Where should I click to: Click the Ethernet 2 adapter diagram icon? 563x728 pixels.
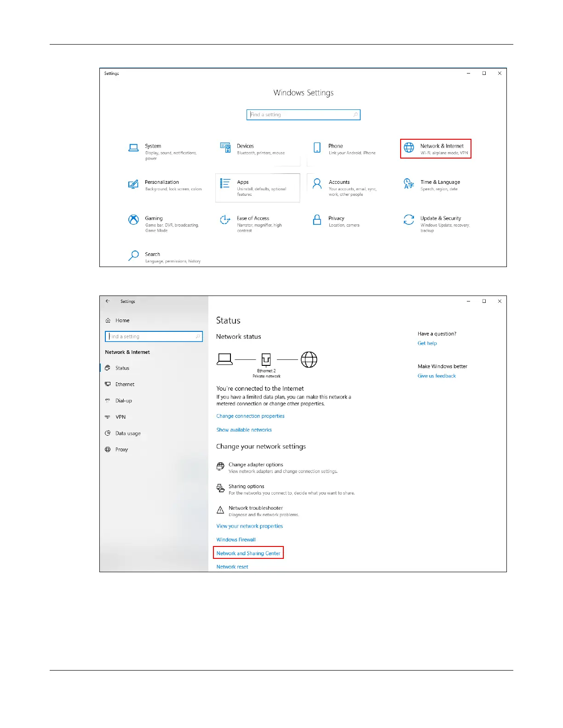click(x=266, y=360)
